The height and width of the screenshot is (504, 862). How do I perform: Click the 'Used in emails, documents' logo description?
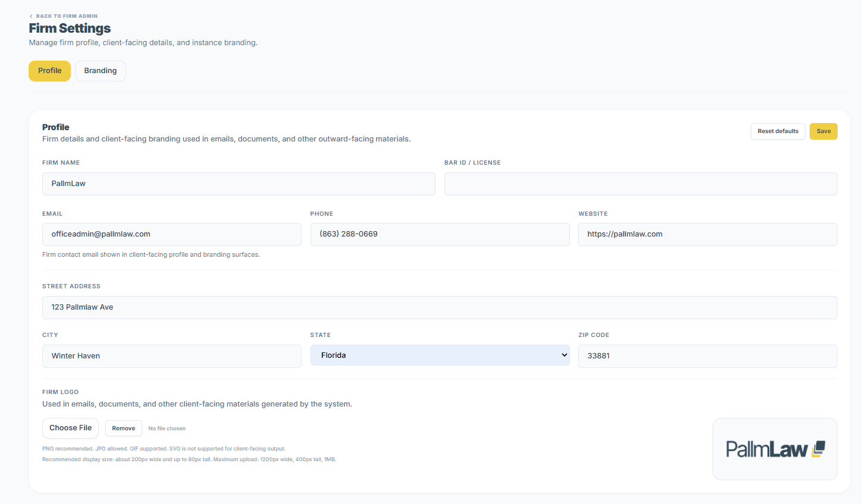pos(197,404)
